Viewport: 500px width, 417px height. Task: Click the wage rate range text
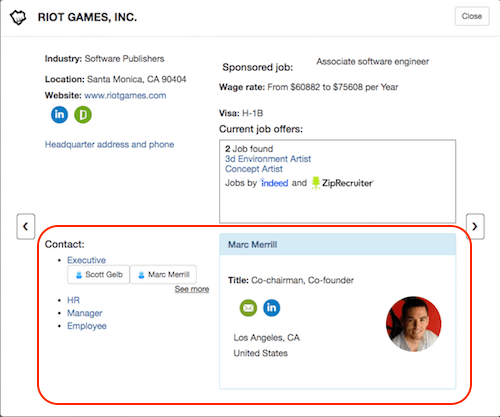pos(333,87)
